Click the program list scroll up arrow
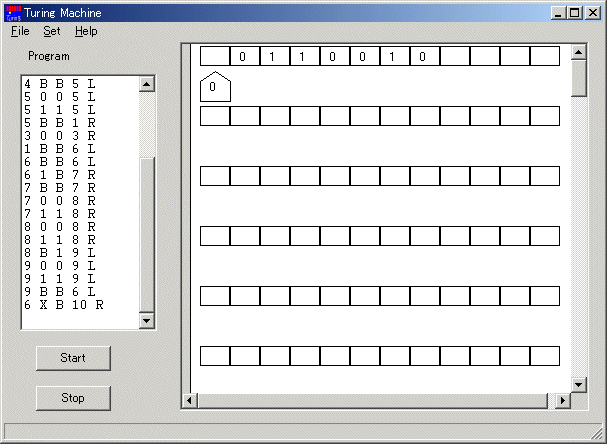 pos(147,84)
